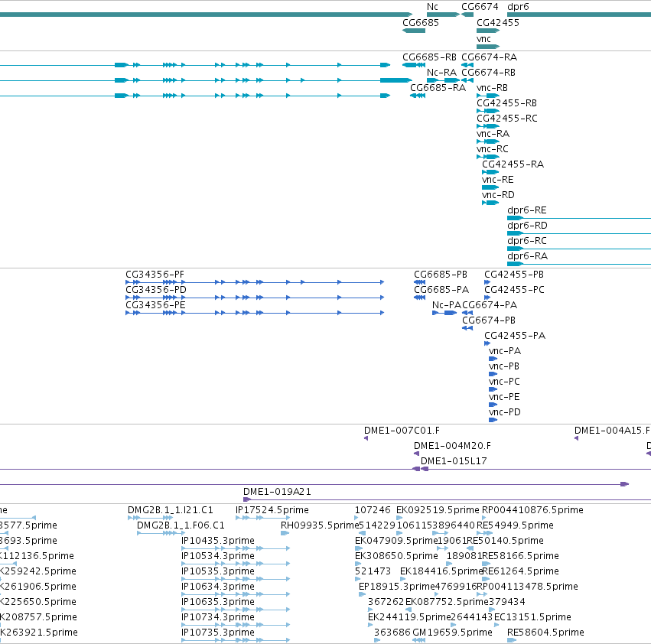Viewport: 651px width, 644px height.
Task: Select transcript dpr6-RA
Action: pos(527,256)
